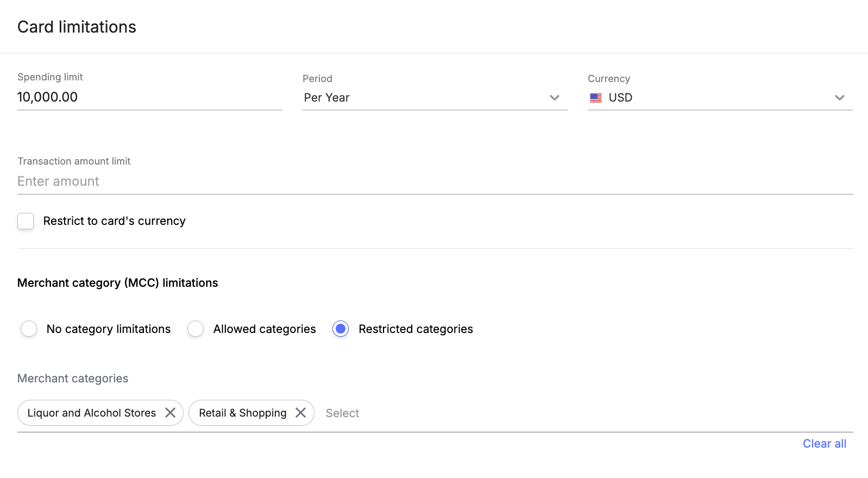Open the Per Year period selector

(435, 98)
